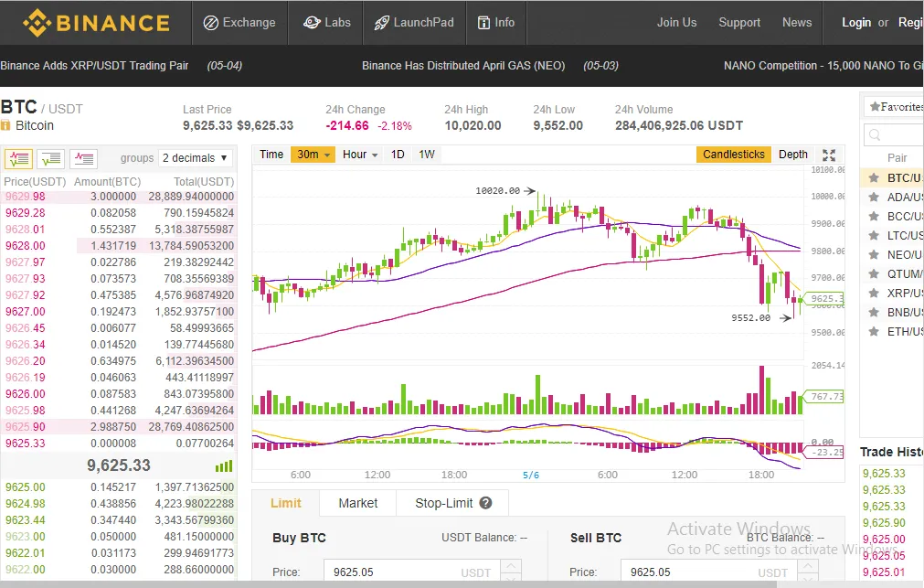
Task: Click the 9,625.33 current price in order book
Action: tap(119, 465)
